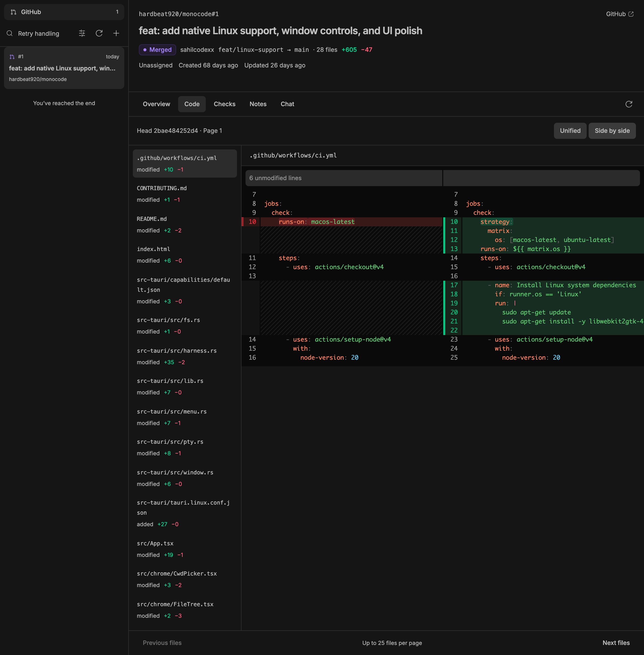Switch to Side by side diff view
644x655 pixels.
click(612, 131)
